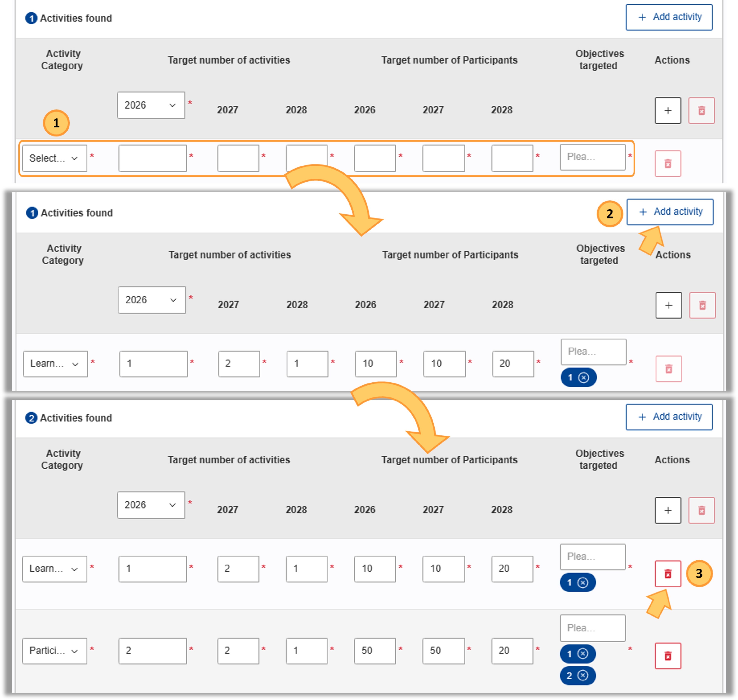Image resolution: width=738 pixels, height=700 pixels.
Task: Click the top panel's header plus icon
Action: coord(668,110)
